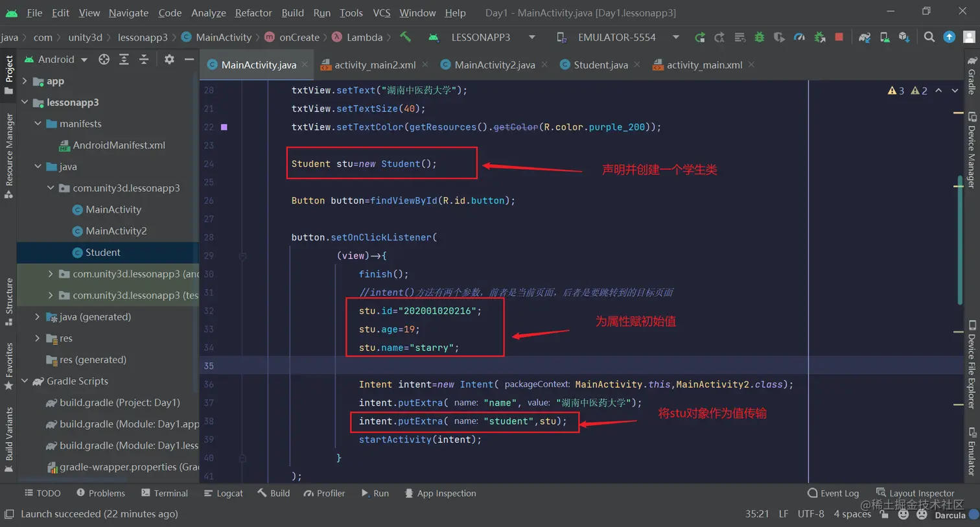
Task: Open the account avatar icon
Action: [x=969, y=38]
